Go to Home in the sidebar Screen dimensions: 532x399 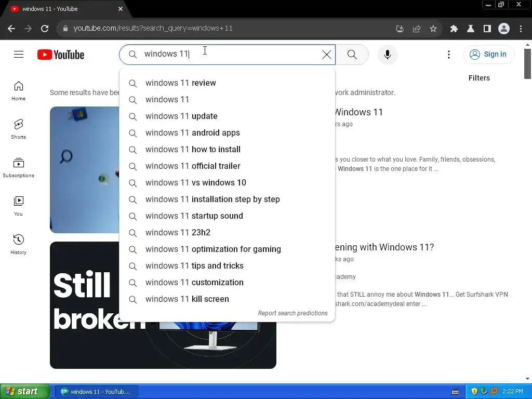(18, 91)
